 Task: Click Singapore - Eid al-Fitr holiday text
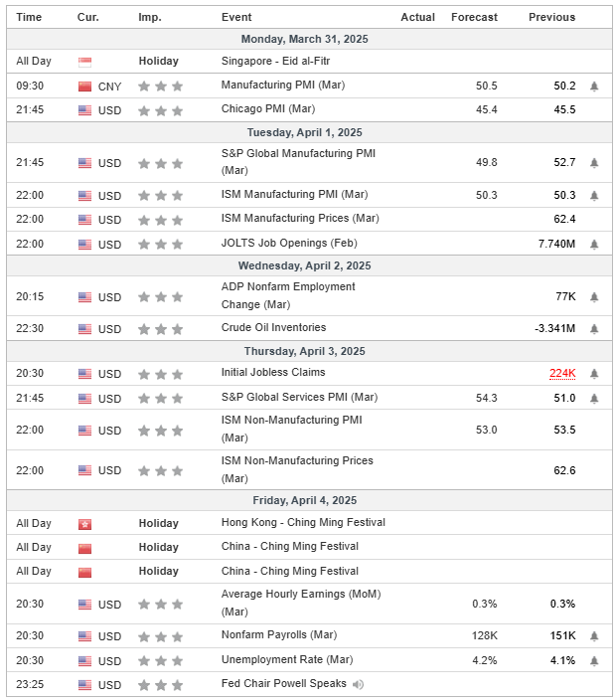(275, 61)
